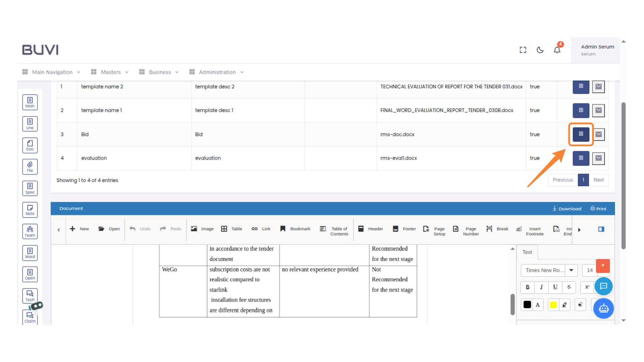Select the Text properties tab
This screenshot has width=644, height=362.
pyautogui.click(x=527, y=252)
